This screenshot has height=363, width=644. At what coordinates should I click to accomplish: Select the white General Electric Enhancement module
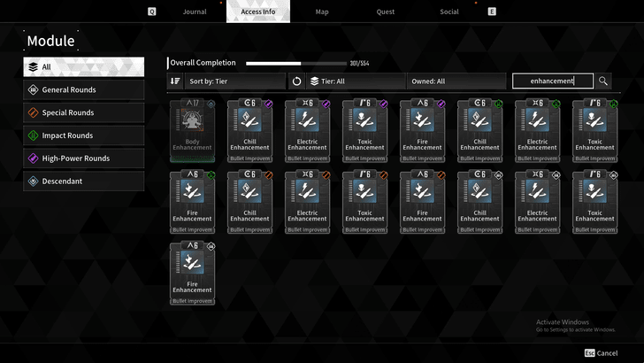(x=537, y=202)
